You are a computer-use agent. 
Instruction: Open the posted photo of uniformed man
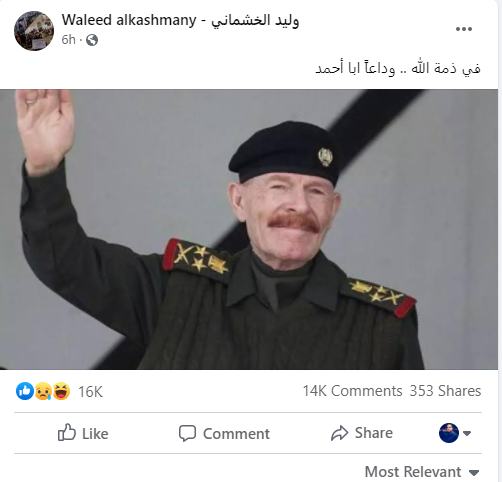click(x=249, y=229)
